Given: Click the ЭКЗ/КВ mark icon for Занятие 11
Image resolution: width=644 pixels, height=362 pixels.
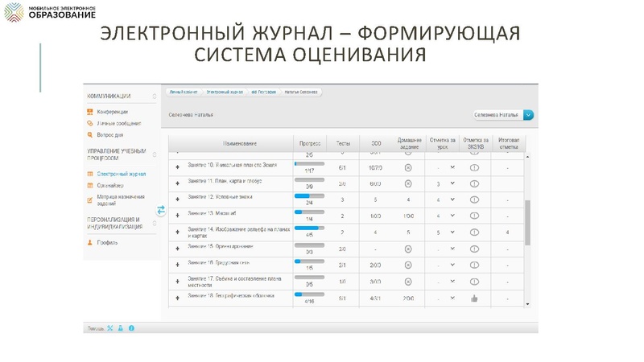Looking at the screenshot, I should (x=474, y=184).
